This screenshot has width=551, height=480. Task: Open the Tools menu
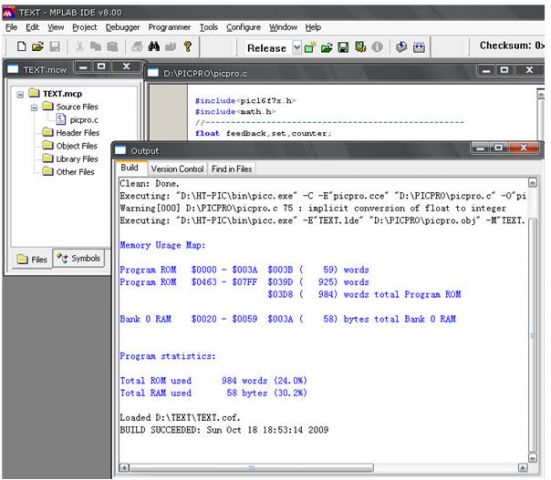[208, 27]
